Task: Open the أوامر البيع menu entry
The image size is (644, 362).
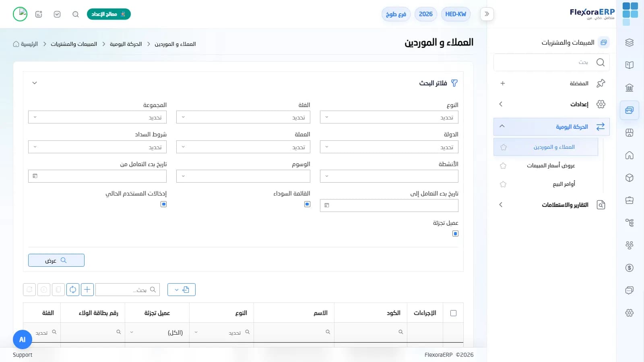Action: [564, 184]
